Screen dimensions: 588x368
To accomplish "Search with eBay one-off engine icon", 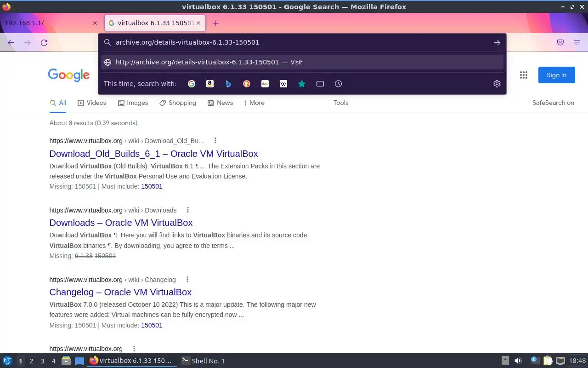I will pos(265,84).
